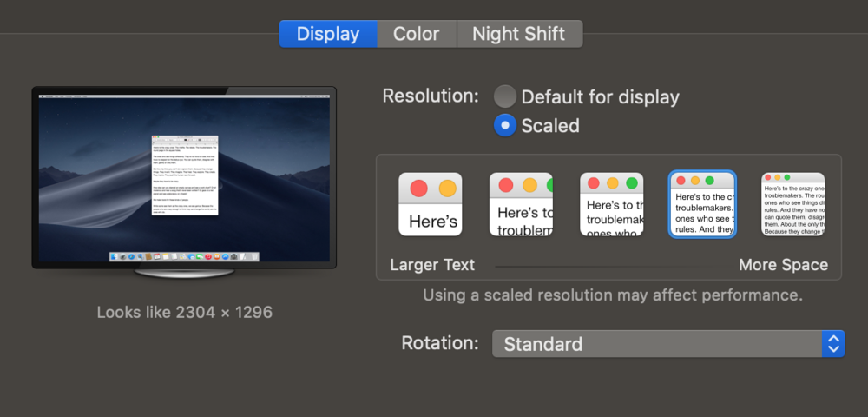Choose the Scaled resolution radio button
The height and width of the screenshot is (417, 868).
pos(505,125)
